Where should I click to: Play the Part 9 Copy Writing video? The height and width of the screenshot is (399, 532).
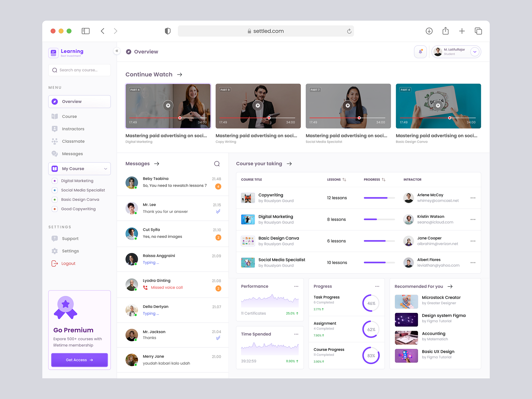tap(258, 105)
